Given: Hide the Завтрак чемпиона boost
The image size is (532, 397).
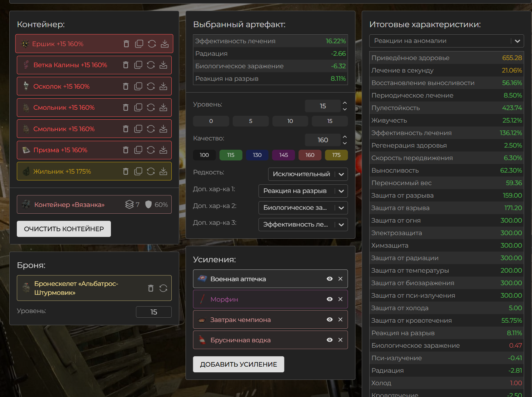Looking at the screenshot, I should click(330, 319).
